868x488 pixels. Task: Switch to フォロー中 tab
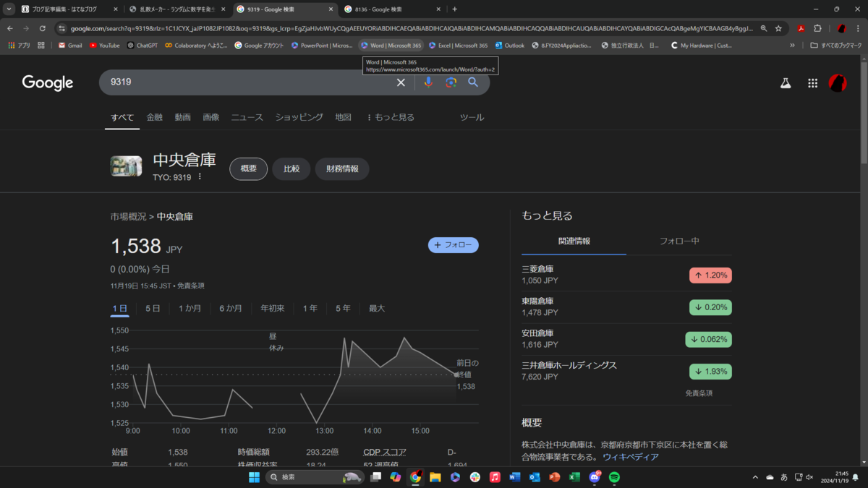[x=679, y=241]
